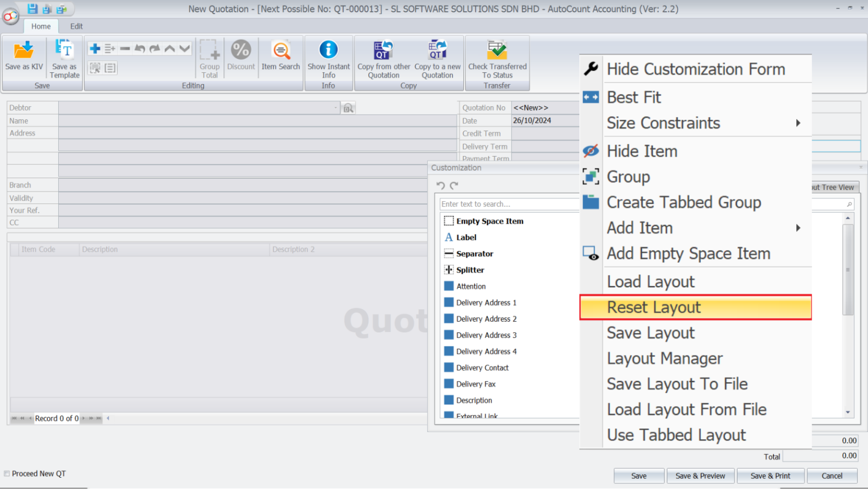Choose Hide Customization Form menu entry
868x489 pixels.
tap(696, 69)
